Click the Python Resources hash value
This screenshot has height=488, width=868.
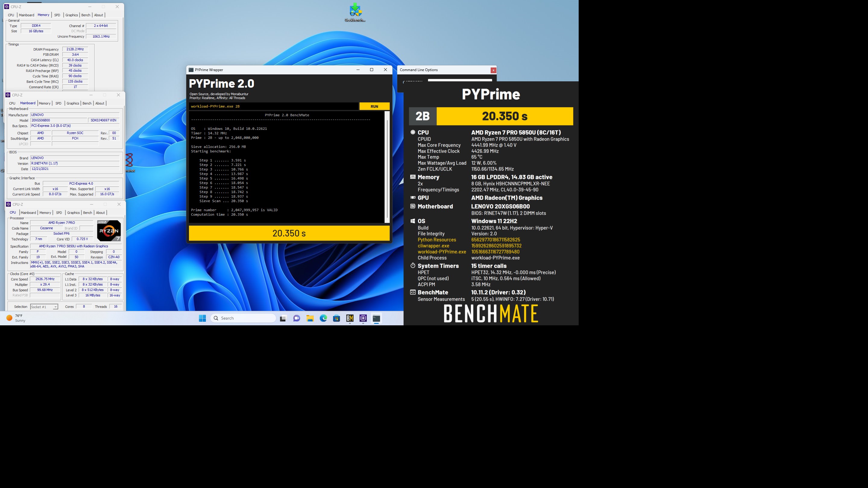[496, 240]
